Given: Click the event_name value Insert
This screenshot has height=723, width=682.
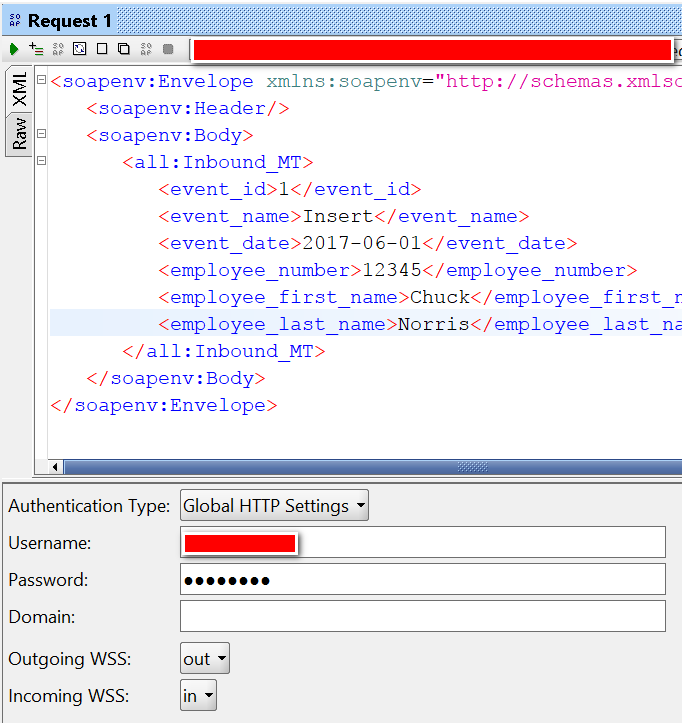Looking at the screenshot, I should 338,216.
